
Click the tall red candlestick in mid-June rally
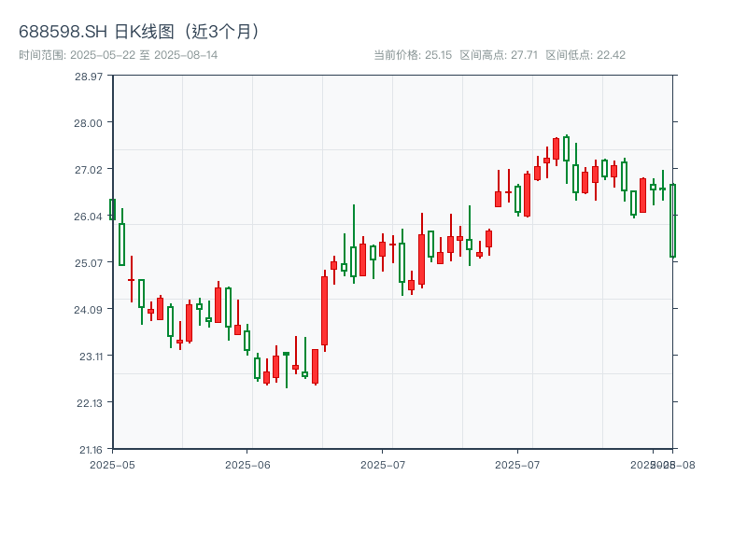324,311
